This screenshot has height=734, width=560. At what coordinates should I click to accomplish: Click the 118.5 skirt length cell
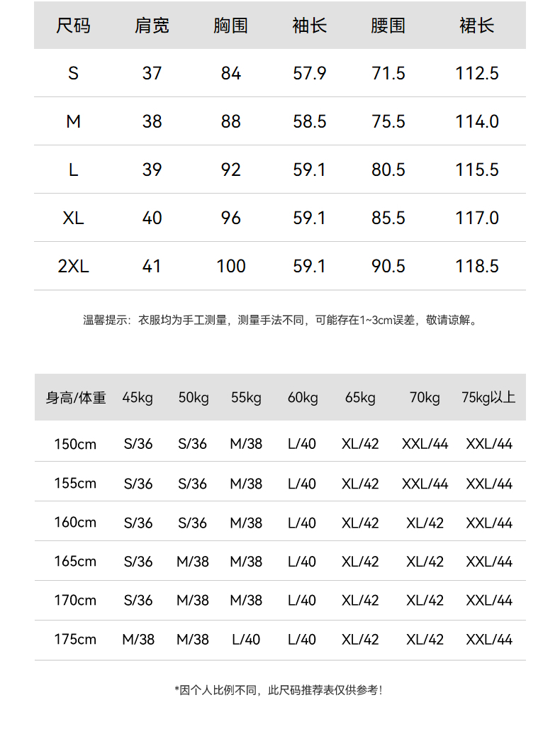(477, 266)
